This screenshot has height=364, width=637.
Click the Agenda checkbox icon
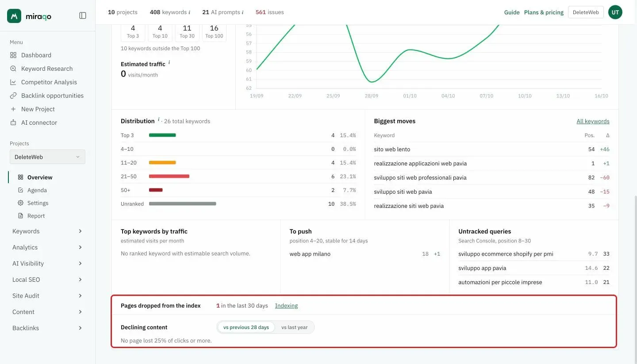(x=20, y=190)
